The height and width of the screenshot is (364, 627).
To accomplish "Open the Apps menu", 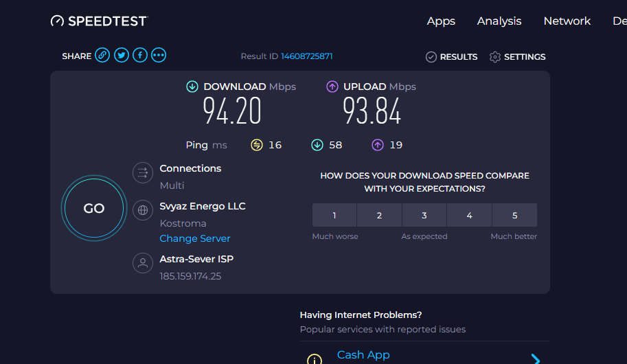I will coord(441,21).
